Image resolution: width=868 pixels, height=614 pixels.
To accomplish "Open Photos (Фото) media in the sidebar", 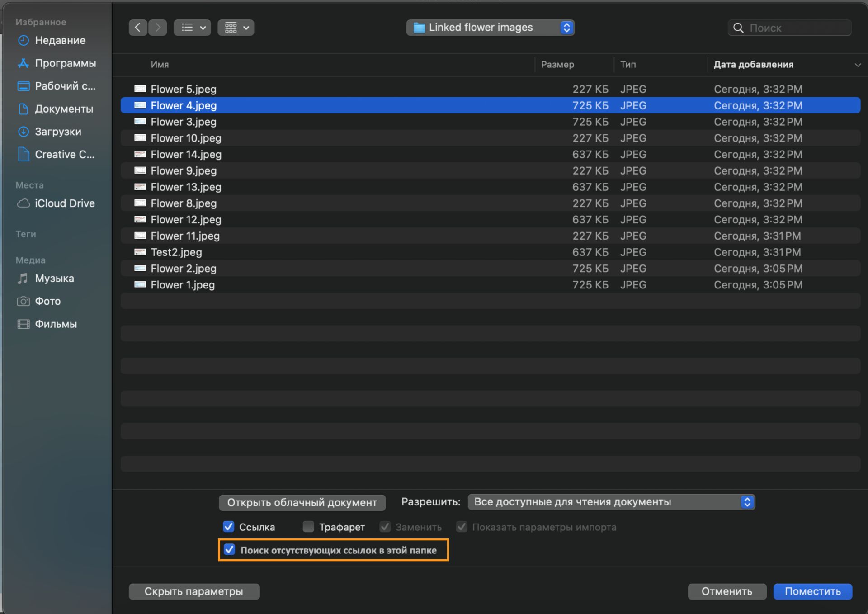I will [x=47, y=301].
